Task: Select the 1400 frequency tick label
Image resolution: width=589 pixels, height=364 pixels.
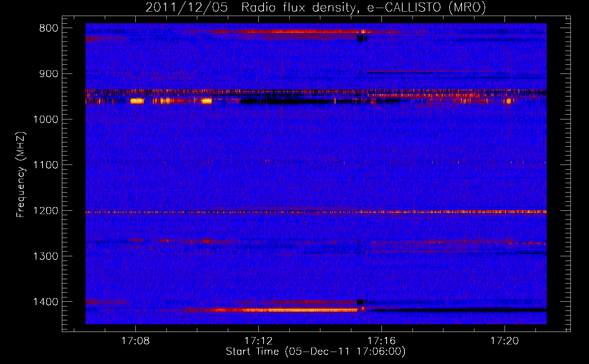Action: tap(46, 302)
